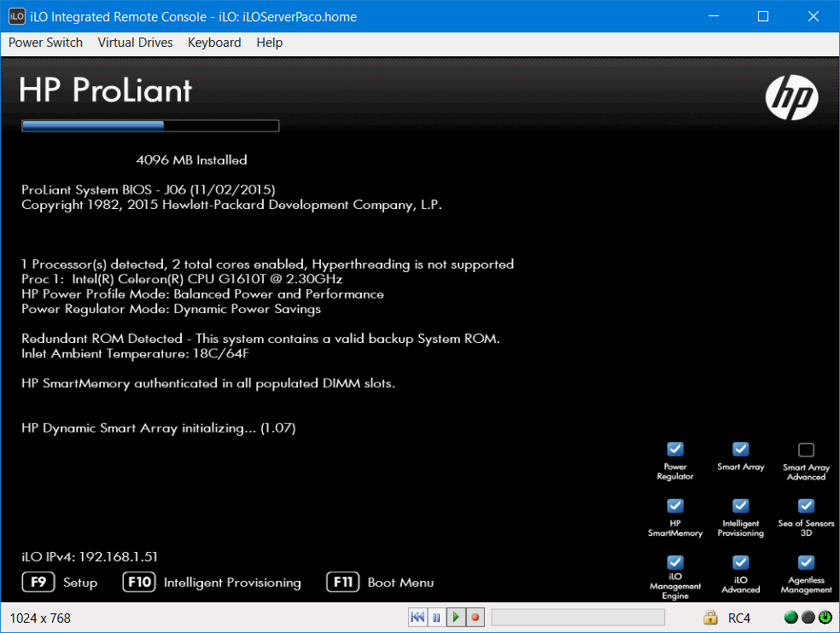Click the F10 key box

(139, 582)
